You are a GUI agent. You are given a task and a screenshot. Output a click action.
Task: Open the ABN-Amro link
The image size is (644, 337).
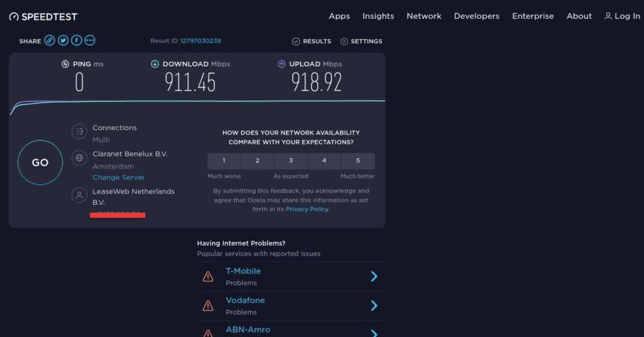tap(248, 329)
